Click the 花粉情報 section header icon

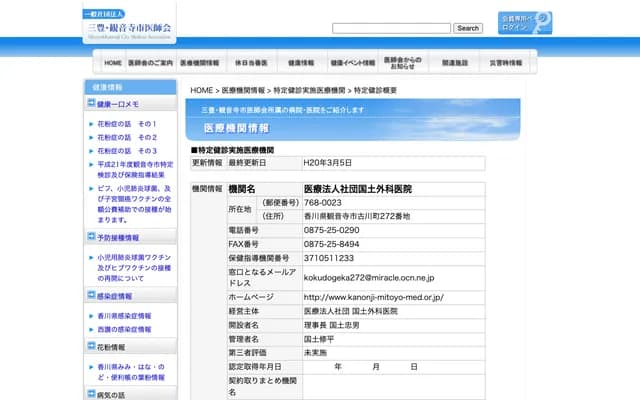pos(91,347)
